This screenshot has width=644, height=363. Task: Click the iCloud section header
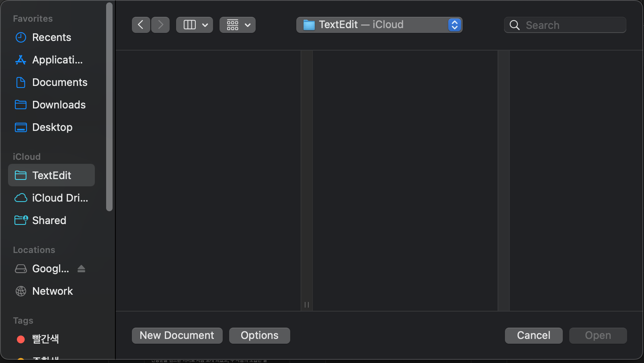(x=27, y=157)
